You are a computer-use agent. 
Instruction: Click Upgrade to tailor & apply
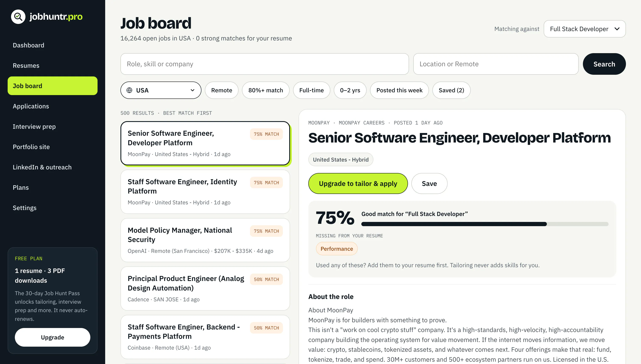(358, 184)
